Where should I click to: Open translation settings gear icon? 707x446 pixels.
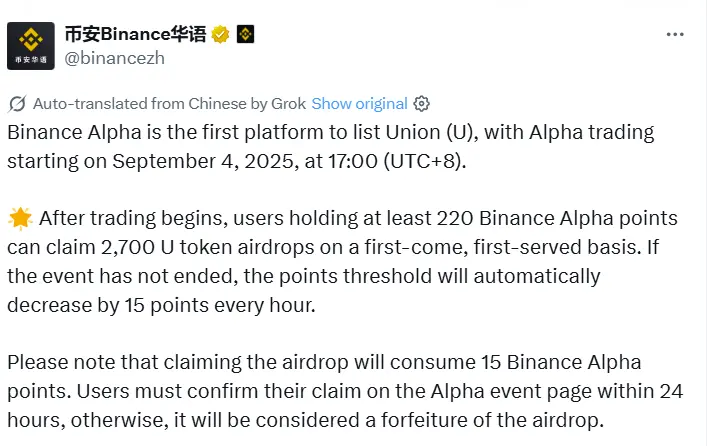click(422, 104)
